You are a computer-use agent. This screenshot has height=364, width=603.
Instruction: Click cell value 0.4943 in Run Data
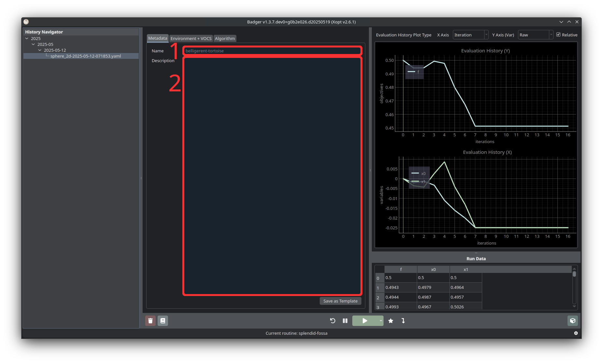point(401,287)
